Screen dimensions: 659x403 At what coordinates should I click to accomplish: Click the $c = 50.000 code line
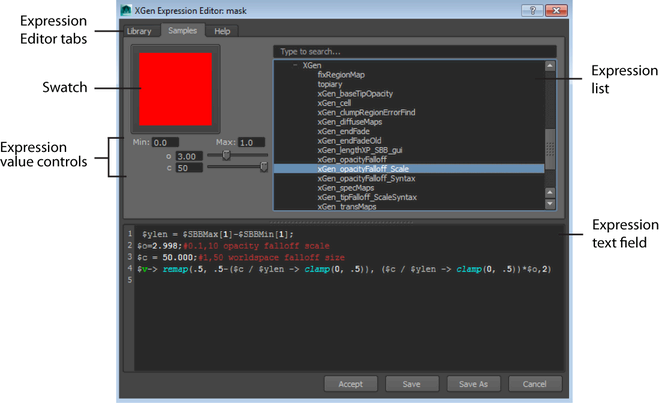[241, 257]
